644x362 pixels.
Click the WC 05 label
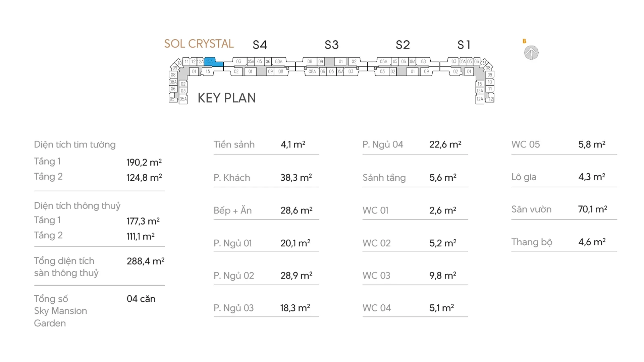tap(526, 144)
